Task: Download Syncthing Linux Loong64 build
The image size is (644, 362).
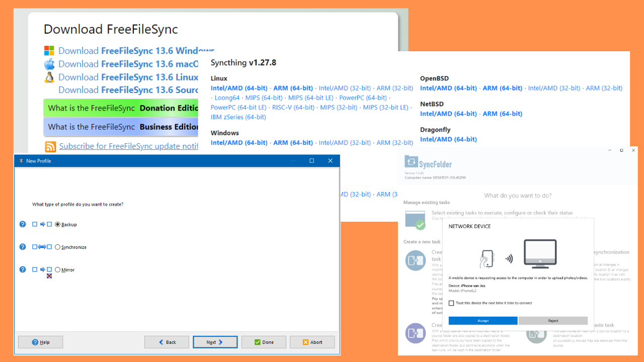Action: pos(227,98)
